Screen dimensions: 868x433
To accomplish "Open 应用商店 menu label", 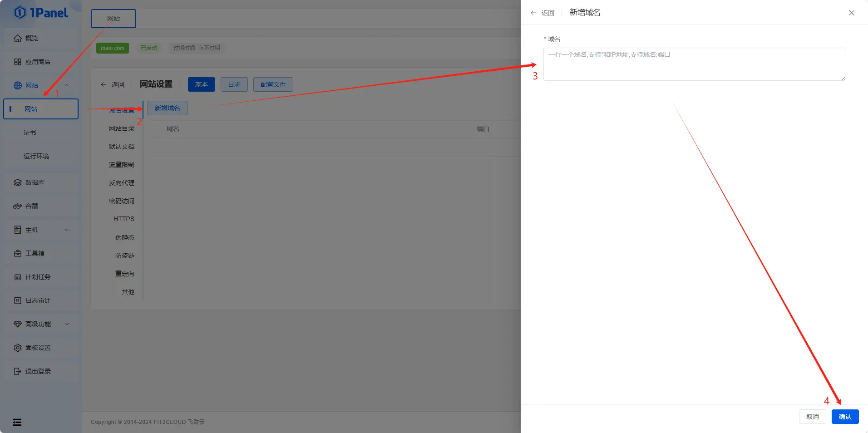I will tap(38, 62).
